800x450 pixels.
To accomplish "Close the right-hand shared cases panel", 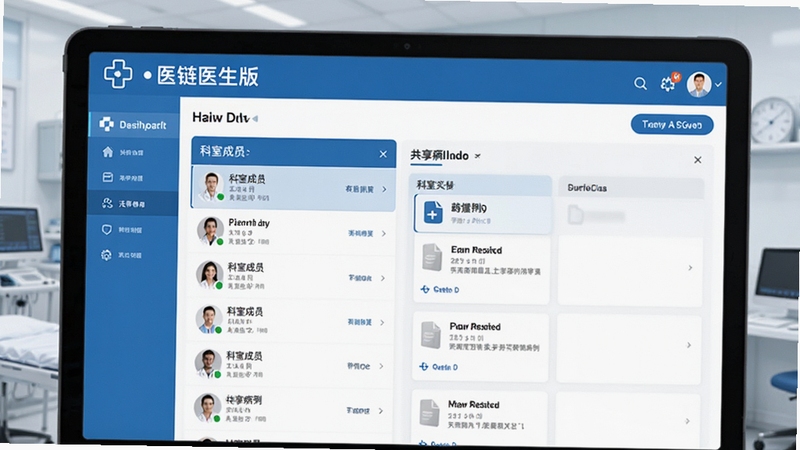I will pos(697,160).
